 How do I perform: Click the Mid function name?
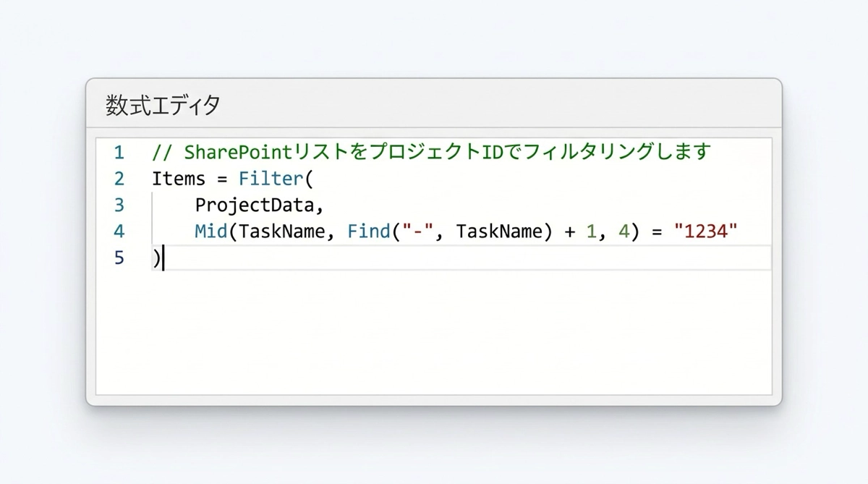point(211,232)
